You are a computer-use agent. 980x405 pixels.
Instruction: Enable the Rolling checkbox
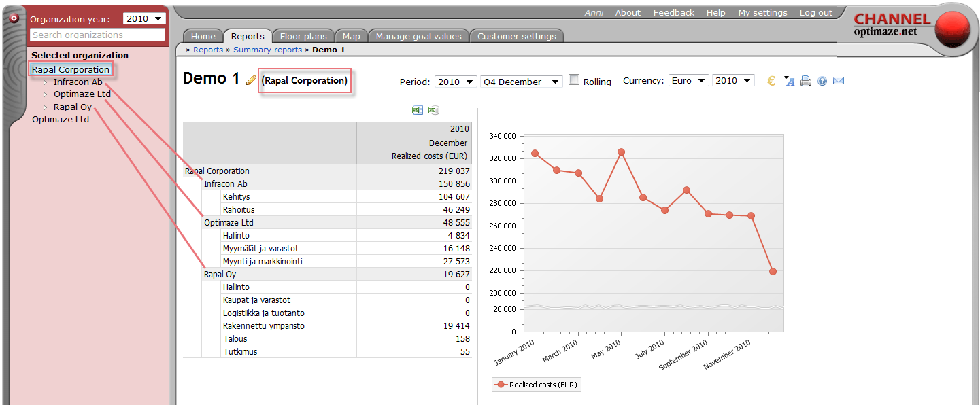[x=574, y=80]
